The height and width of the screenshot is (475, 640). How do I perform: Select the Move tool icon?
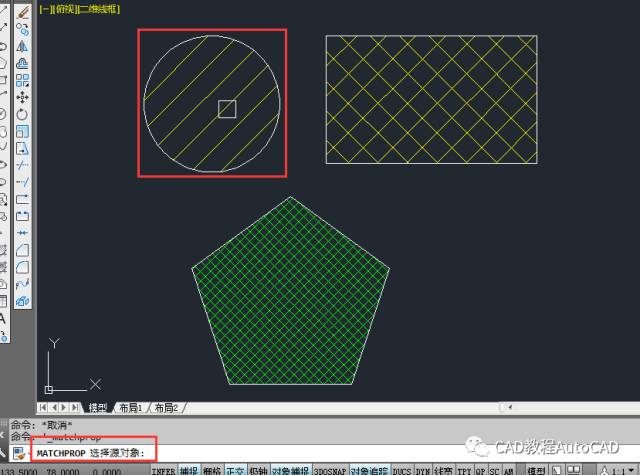22,97
